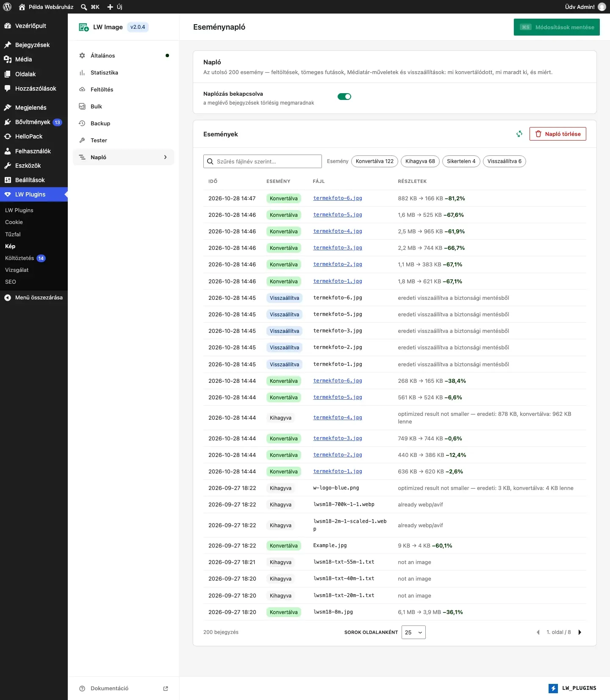
Task: Click the Dokumentáció external link icon
Action: click(166, 689)
